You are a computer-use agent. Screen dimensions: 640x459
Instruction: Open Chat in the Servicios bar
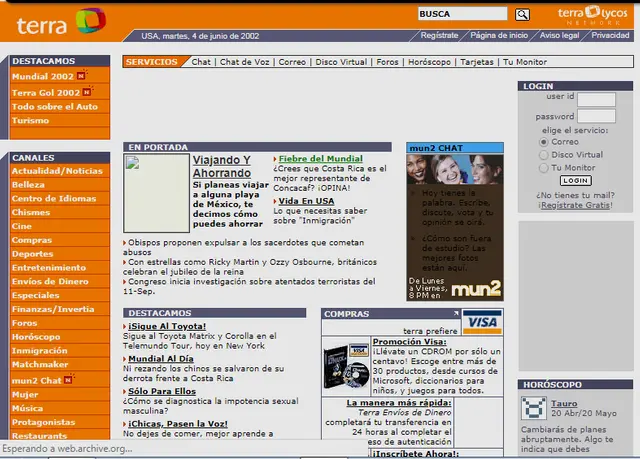pyautogui.click(x=201, y=62)
